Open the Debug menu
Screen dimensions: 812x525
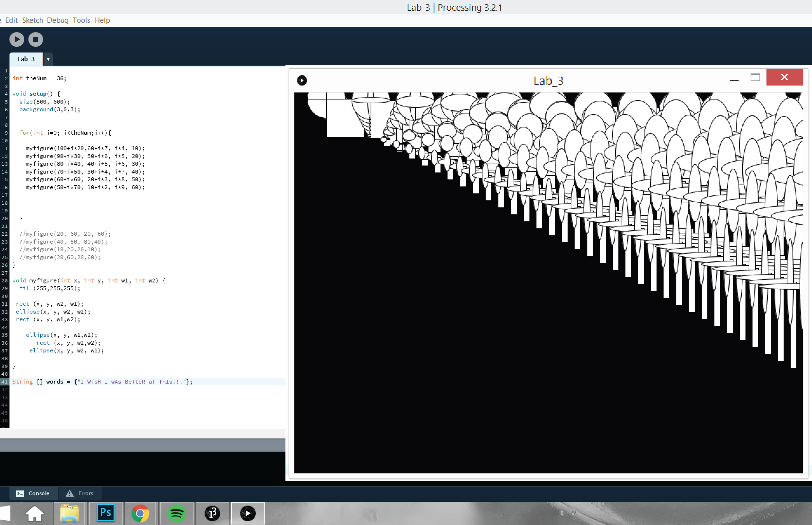58,21
